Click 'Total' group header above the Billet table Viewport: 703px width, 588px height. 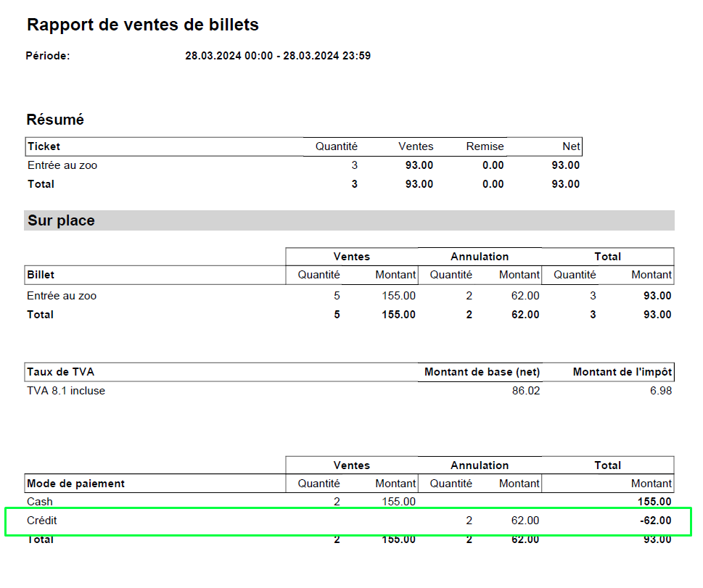(607, 257)
